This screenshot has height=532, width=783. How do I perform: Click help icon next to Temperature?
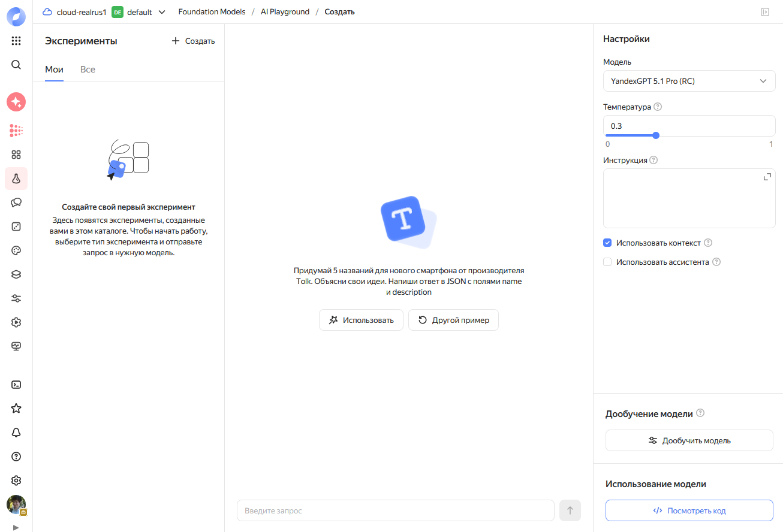tap(658, 107)
